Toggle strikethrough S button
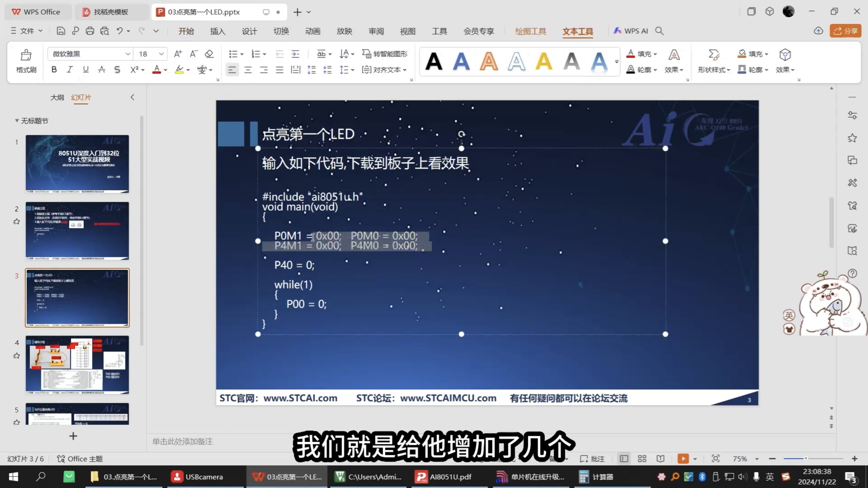The width and height of the screenshot is (868, 488). click(117, 70)
